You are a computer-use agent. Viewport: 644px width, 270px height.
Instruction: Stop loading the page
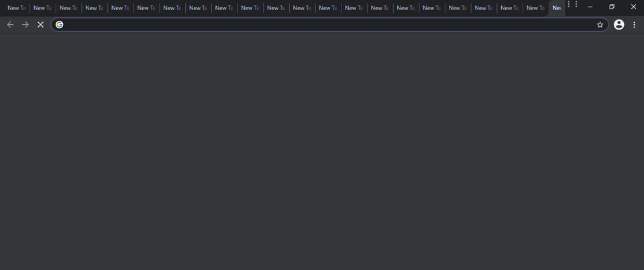point(40,25)
